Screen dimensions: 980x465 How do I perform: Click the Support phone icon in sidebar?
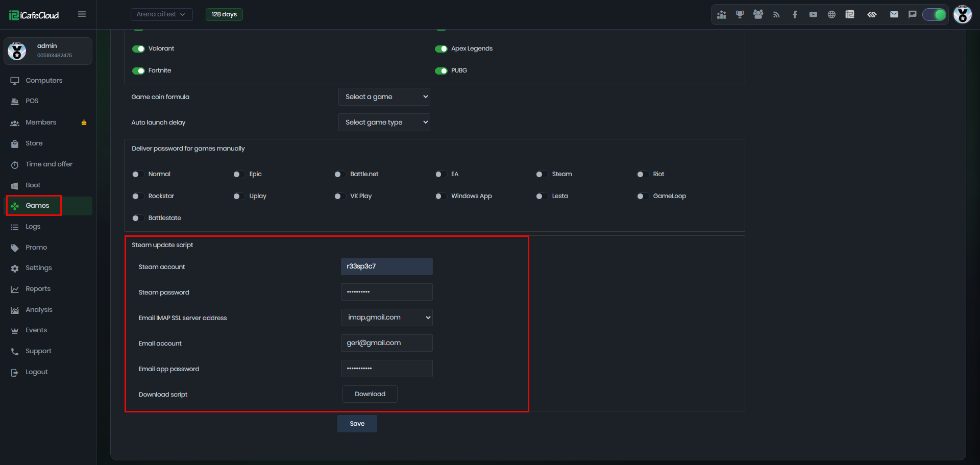click(x=15, y=351)
